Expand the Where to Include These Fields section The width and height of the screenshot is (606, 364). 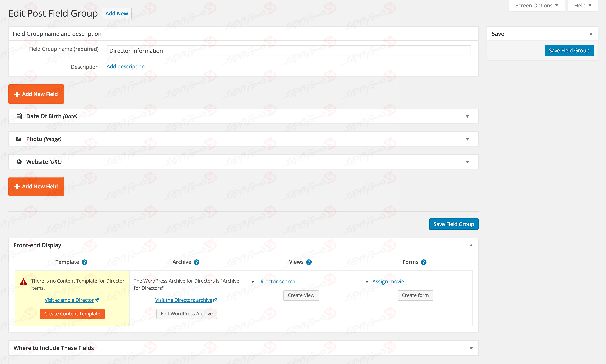[x=470, y=348]
